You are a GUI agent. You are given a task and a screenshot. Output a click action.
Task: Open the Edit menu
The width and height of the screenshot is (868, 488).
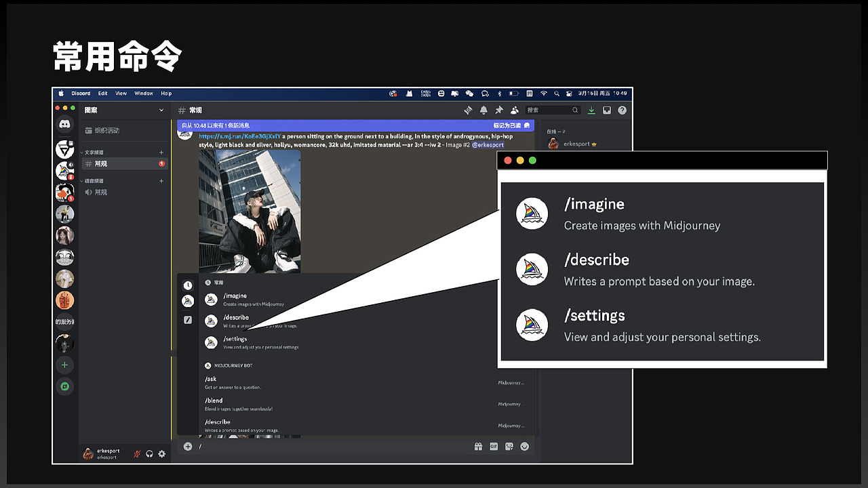(103, 93)
